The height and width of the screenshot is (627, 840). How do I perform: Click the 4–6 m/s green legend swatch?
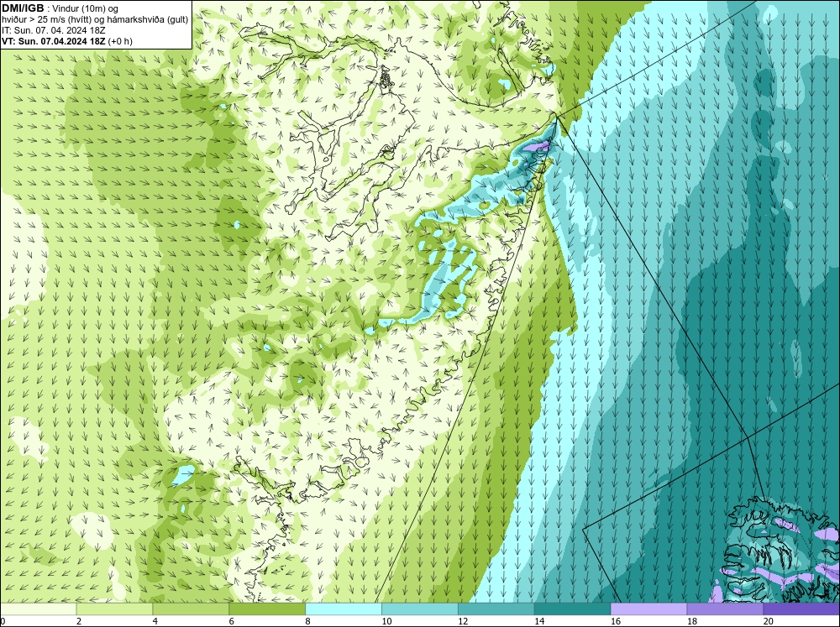pyautogui.click(x=191, y=609)
